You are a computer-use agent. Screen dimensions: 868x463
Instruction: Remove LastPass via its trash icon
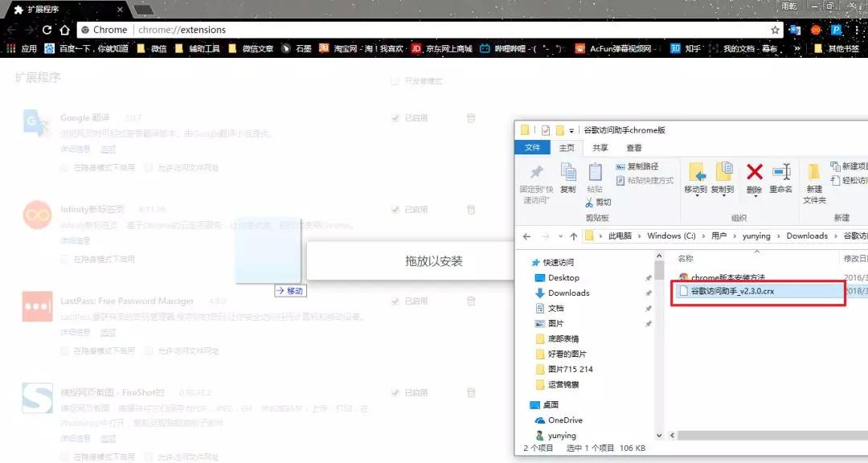pos(471,301)
